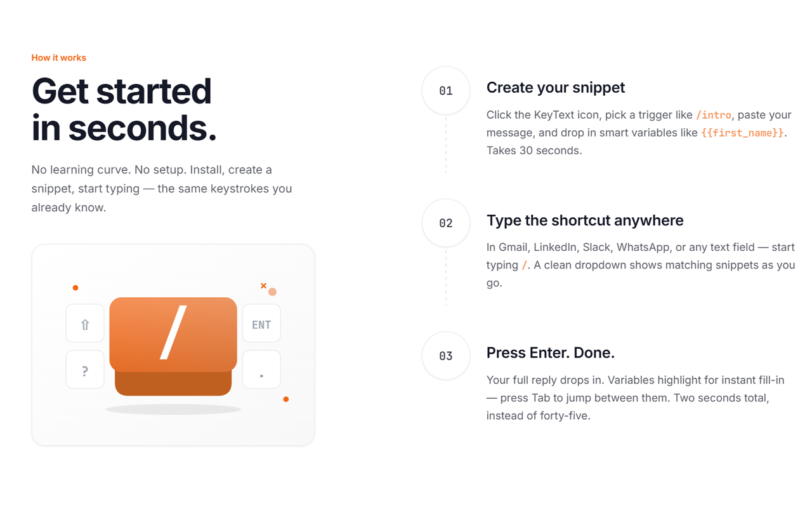Select the step 03 circle
This screenshot has height=508, width=812.
point(446,356)
